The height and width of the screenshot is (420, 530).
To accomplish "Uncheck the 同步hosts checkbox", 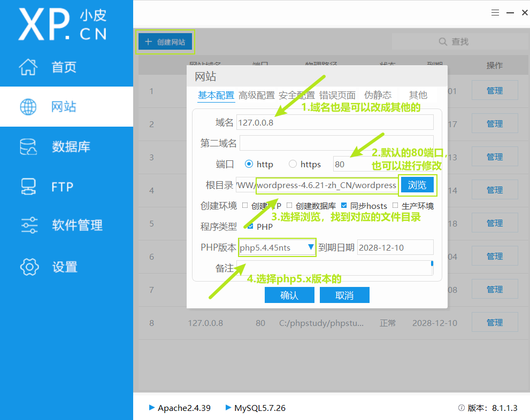I will [x=344, y=205].
